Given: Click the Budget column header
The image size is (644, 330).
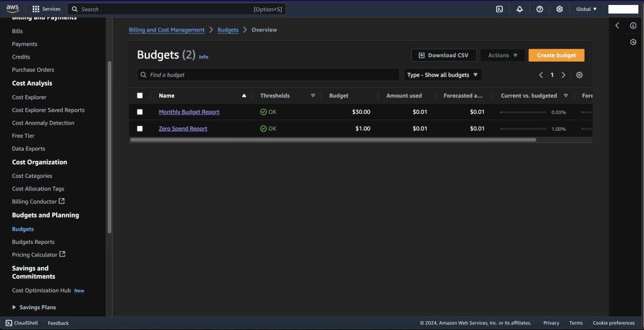Looking at the screenshot, I should pyautogui.click(x=339, y=96).
